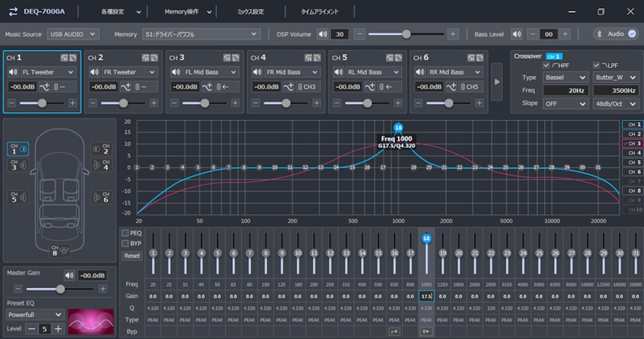
Task: Toggle CH 2 curve in graph legend
Action: pyautogui.click(x=632, y=134)
